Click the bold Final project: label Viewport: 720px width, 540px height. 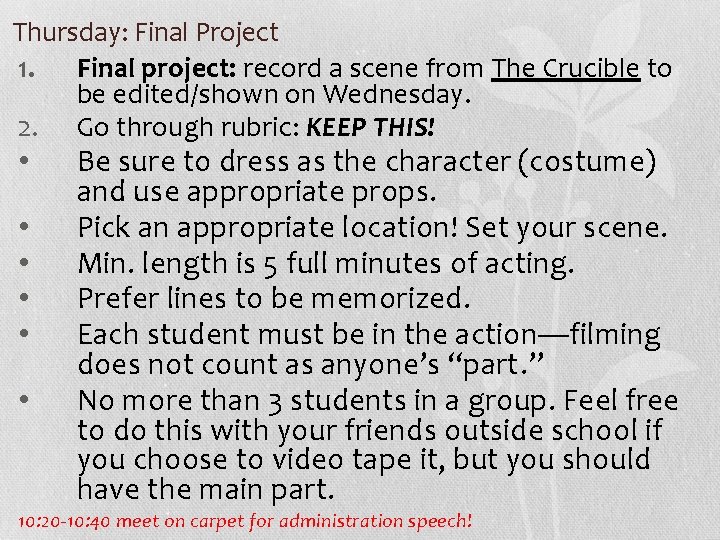157,69
